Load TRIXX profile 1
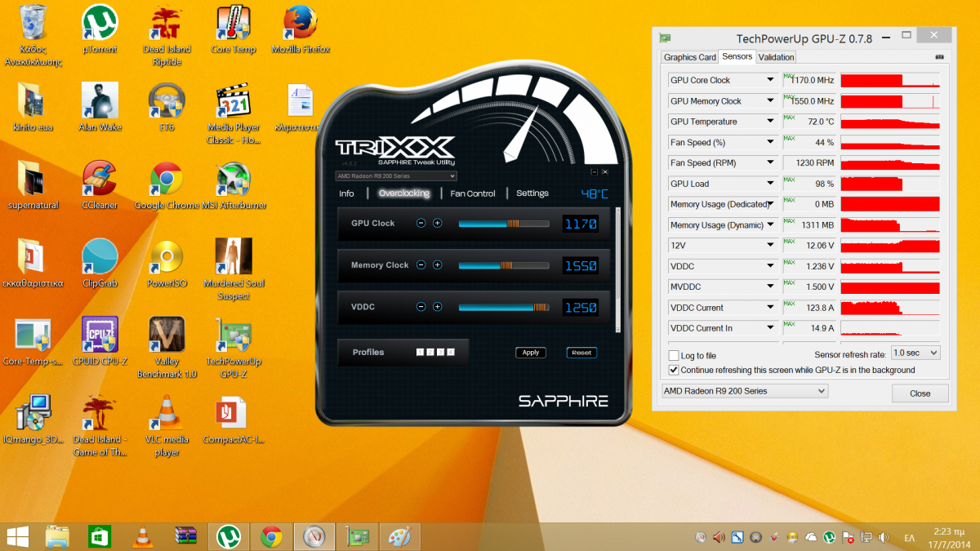 tap(420, 353)
